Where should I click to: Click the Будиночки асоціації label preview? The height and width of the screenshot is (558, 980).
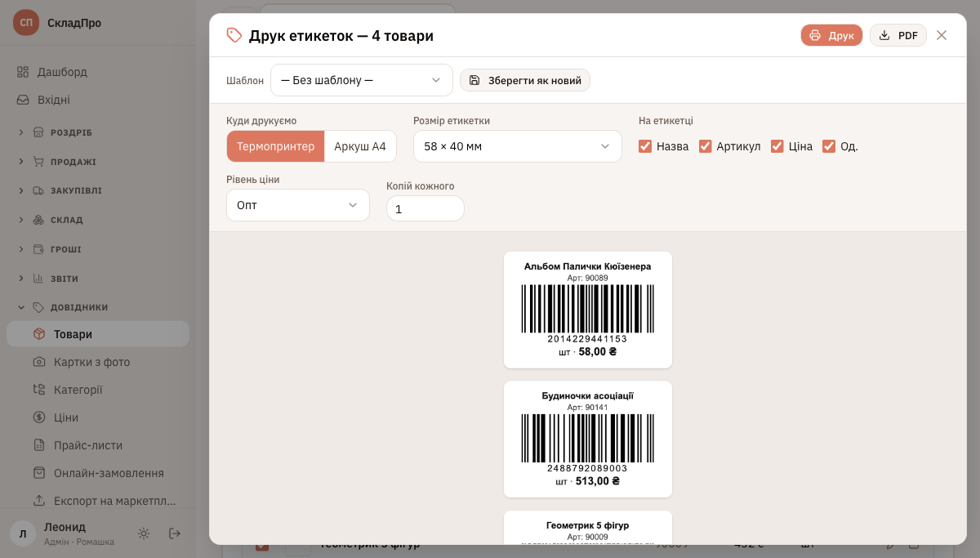coord(588,439)
